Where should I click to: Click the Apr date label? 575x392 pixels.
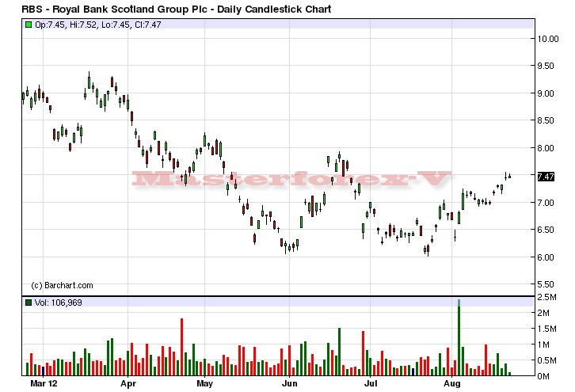pyautogui.click(x=128, y=384)
